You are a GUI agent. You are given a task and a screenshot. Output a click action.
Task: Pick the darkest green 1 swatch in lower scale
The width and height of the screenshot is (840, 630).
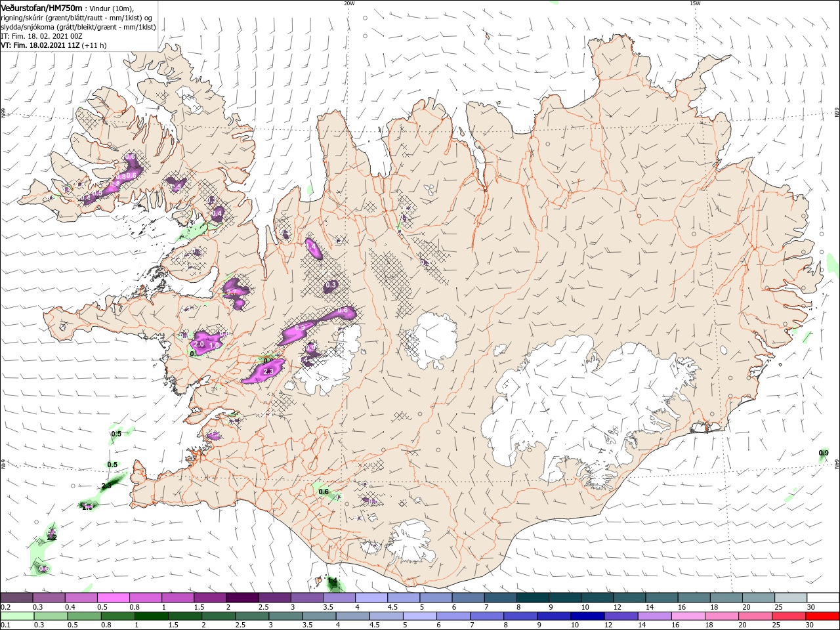tap(151, 616)
